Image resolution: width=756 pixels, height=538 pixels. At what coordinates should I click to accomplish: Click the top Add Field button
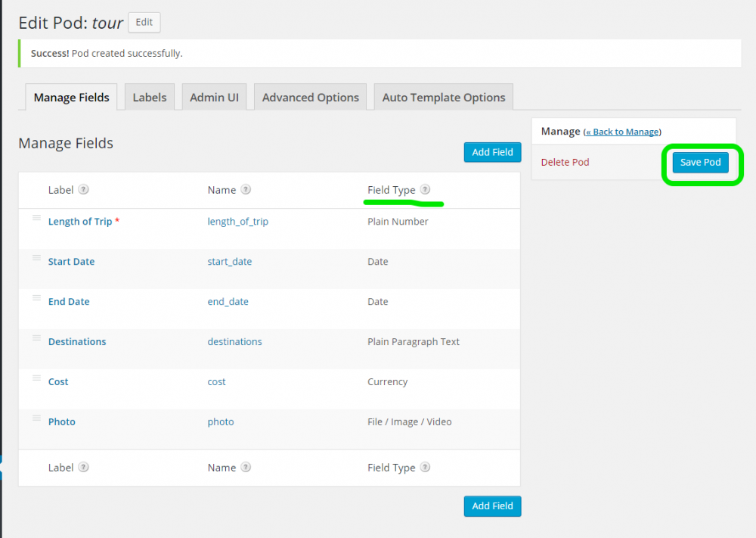[492, 152]
